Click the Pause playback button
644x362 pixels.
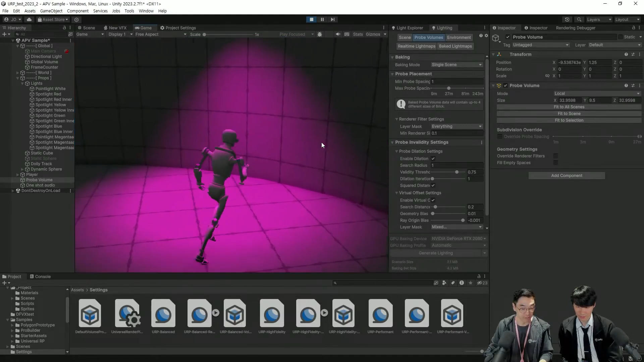pos(322,19)
